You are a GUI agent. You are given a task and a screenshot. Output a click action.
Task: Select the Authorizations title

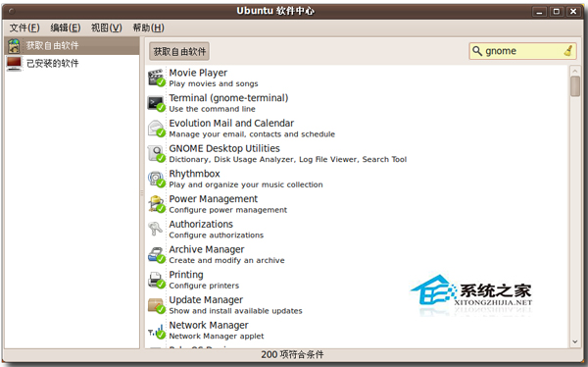(x=201, y=224)
